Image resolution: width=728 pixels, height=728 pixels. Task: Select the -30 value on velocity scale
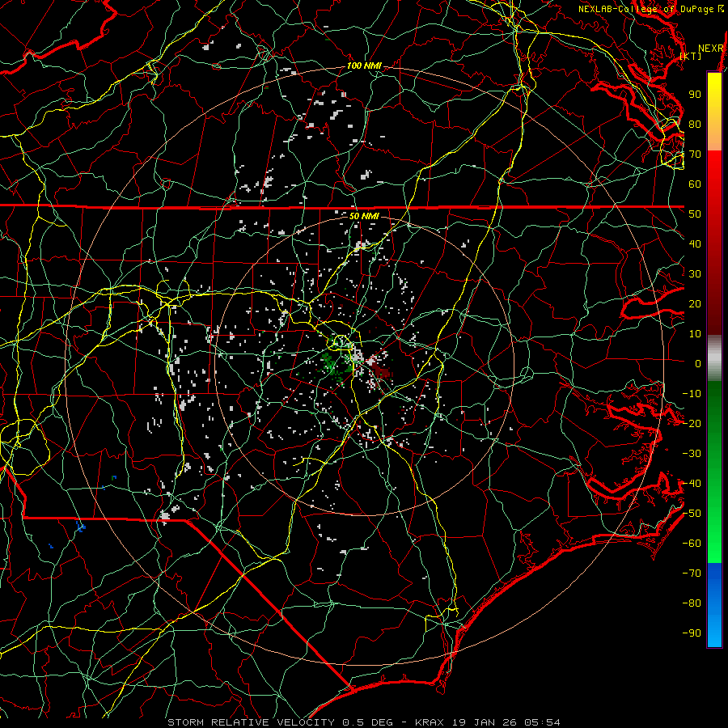click(692, 454)
